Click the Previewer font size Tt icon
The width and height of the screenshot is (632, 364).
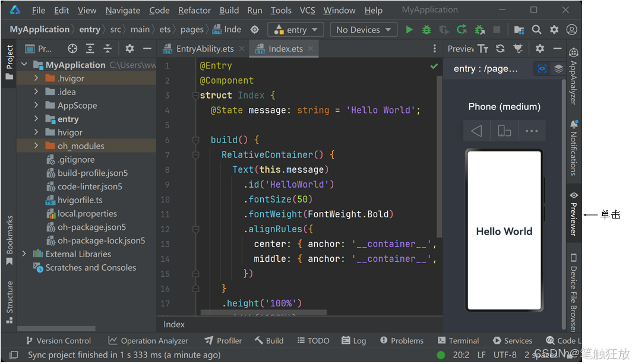[483, 49]
